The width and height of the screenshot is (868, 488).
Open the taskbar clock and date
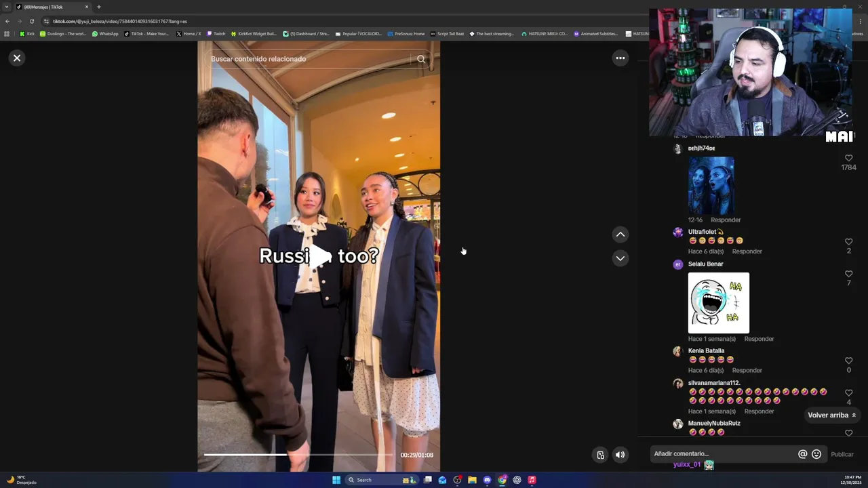click(x=852, y=480)
